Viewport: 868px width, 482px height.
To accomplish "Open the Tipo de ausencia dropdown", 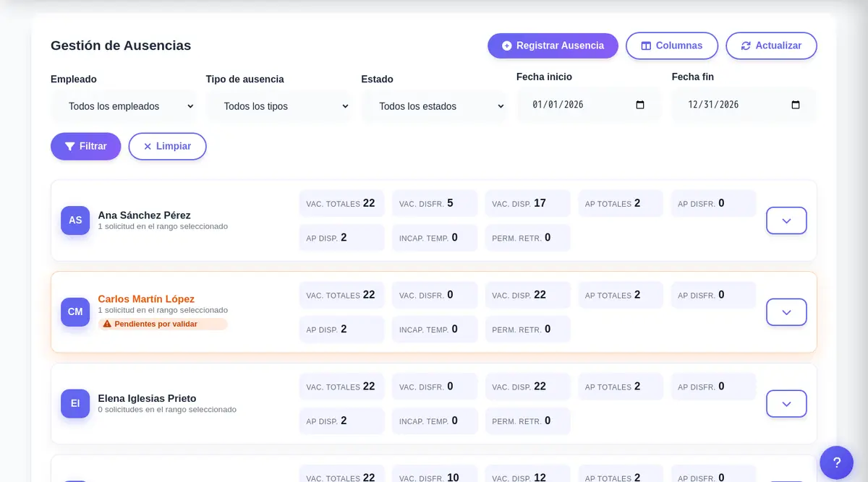I will (278, 106).
